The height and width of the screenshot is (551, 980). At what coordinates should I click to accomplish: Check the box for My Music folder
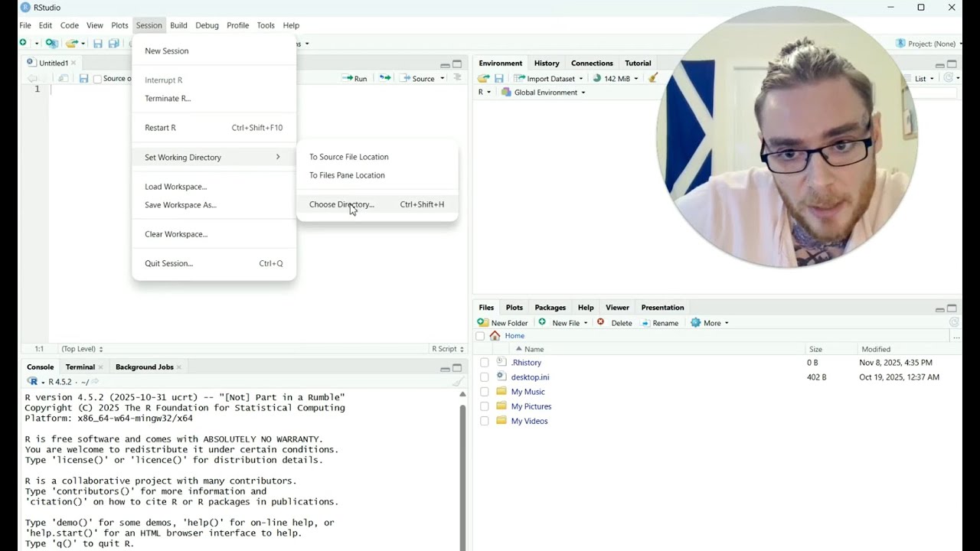[x=484, y=392]
